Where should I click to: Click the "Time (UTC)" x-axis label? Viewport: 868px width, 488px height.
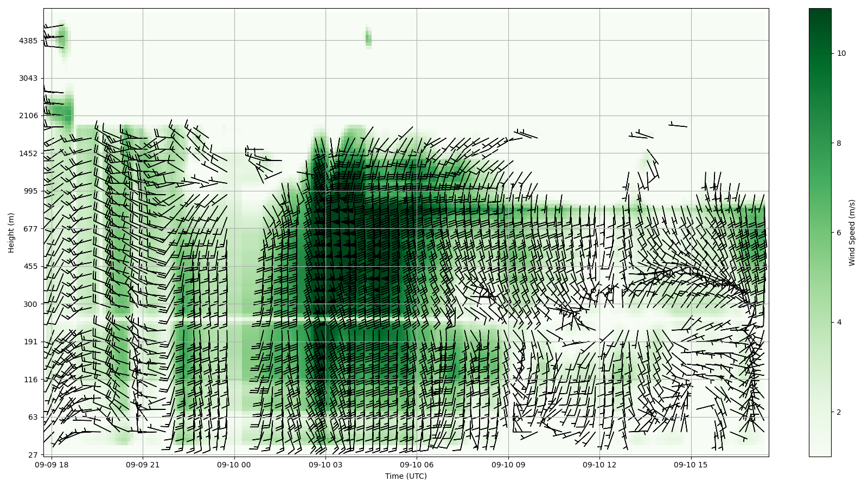tap(406, 477)
